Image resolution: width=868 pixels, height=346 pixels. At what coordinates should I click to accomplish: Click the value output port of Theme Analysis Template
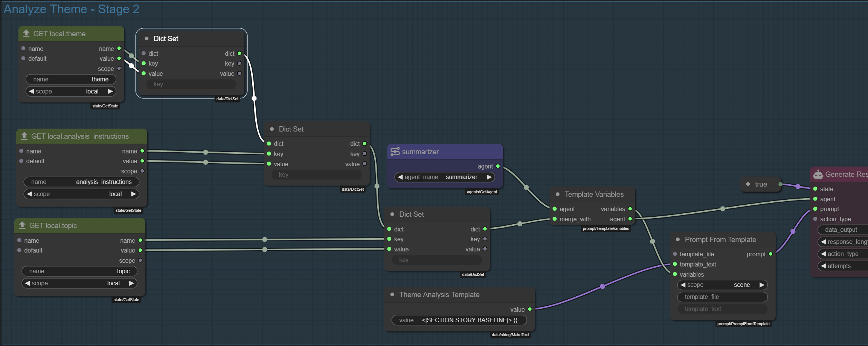[530, 309]
